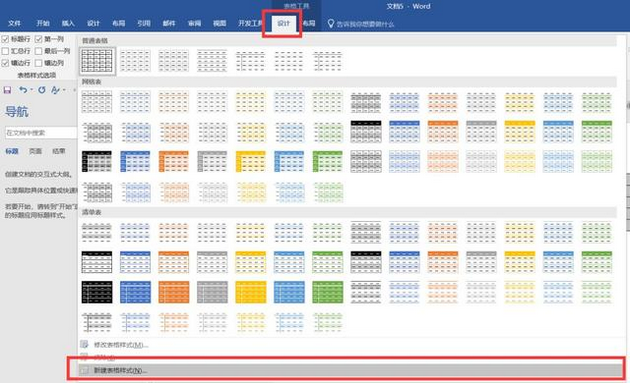Enable the 汇总行 total row checkbox
Image resolution: width=633 pixels, height=384 pixels.
[x=5, y=51]
